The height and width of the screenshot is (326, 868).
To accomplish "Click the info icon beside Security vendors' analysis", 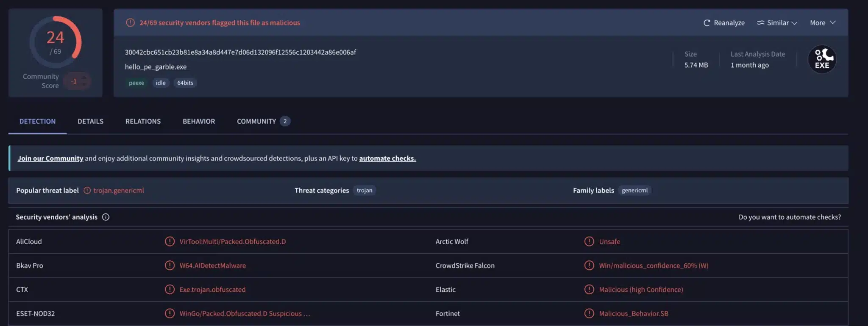I will (x=106, y=217).
